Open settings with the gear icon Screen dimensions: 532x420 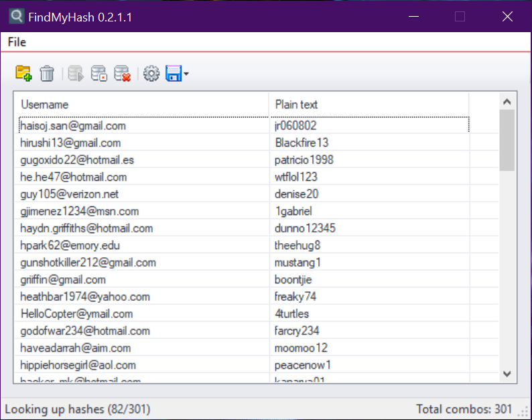pos(151,74)
